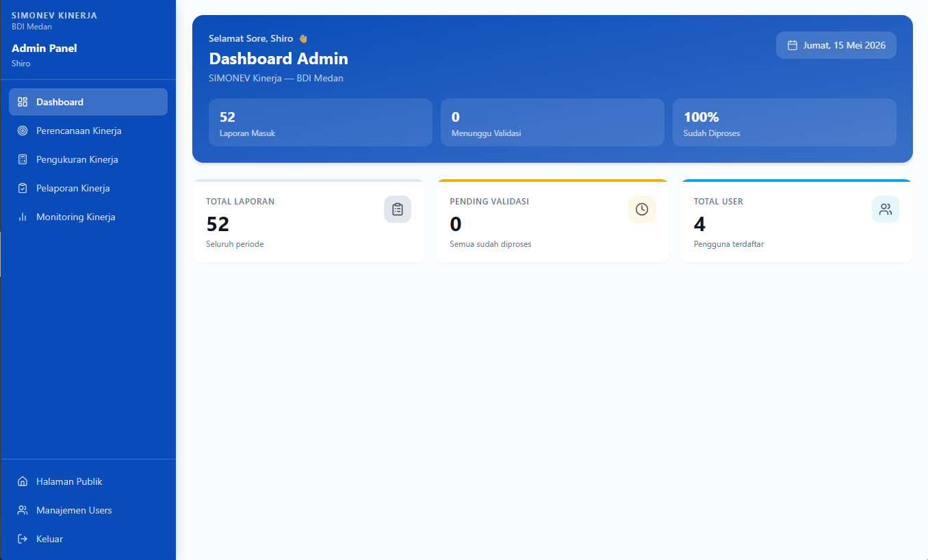Click the clock icon on Pending Validasi card
Viewport: 928px width, 560px height.
click(x=642, y=209)
